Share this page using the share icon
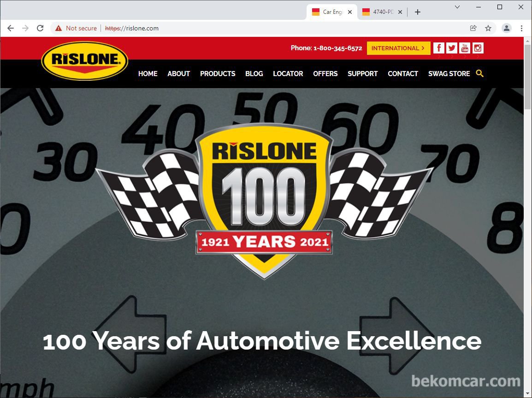This screenshot has width=532, height=398. [x=473, y=28]
